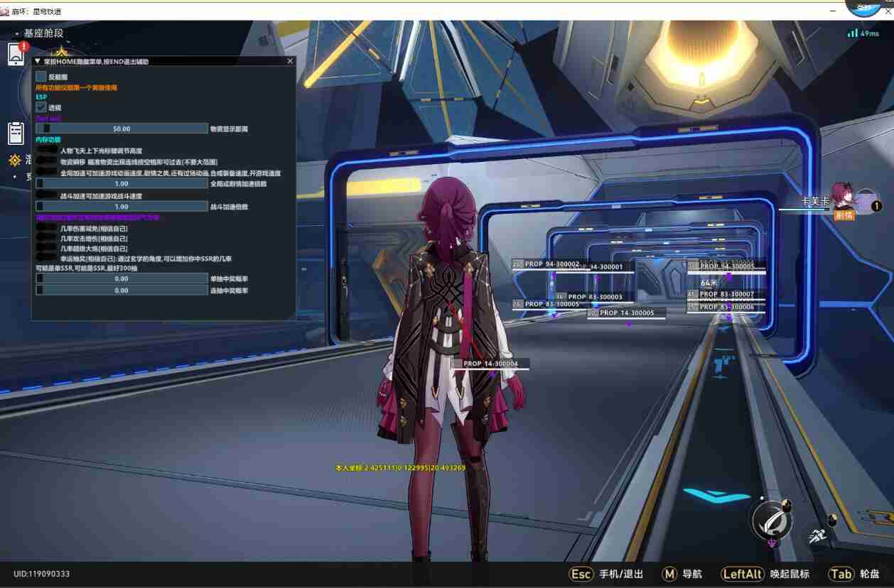Click the 内存功能 section heading
Viewport: 894px width, 588px height.
pyautogui.click(x=48, y=140)
